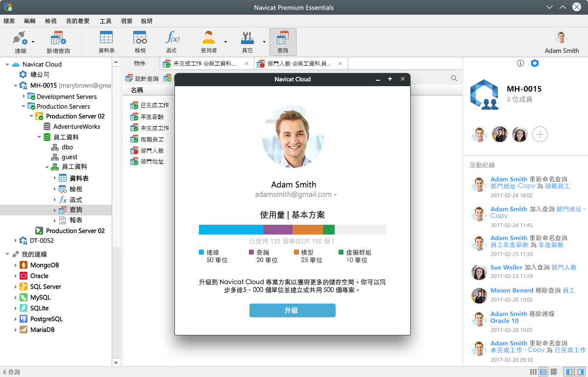The width and height of the screenshot is (588, 377).
Task: Switch to the 物件 (Objects) tab
Action: [x=140, y=64]
